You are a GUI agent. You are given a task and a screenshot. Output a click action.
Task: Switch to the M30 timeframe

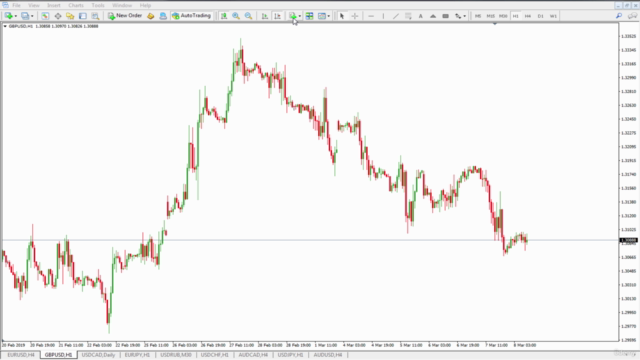pos(503,16)
